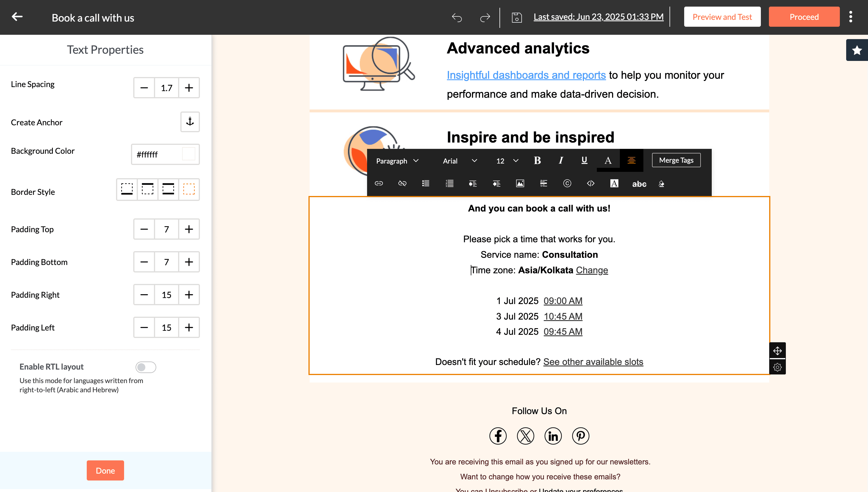This screenshot has width=868, height=492.
Task: Open Merge Tags menu
Action: pos(676,160)
